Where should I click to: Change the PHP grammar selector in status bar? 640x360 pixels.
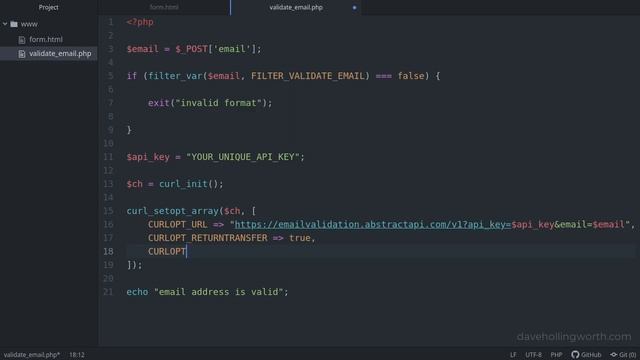tap(556, 354)
